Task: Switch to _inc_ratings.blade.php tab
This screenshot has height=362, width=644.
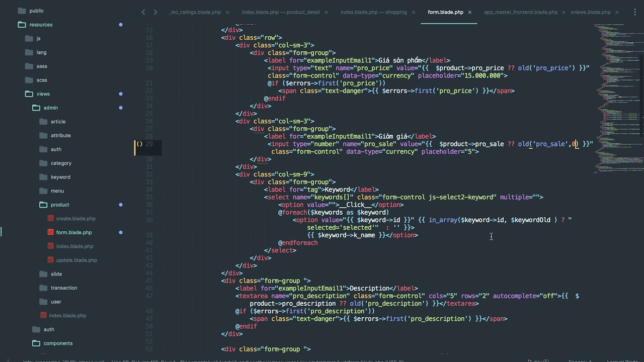Action: [195, 12]
